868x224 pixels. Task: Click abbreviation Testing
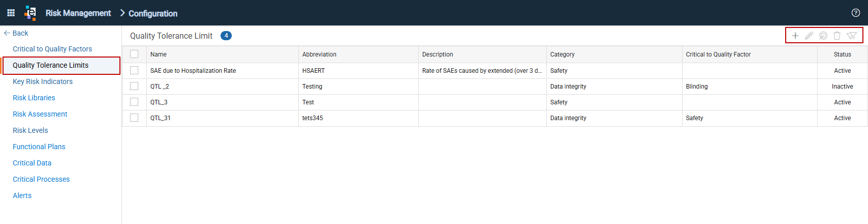click(x=312, y=87)
